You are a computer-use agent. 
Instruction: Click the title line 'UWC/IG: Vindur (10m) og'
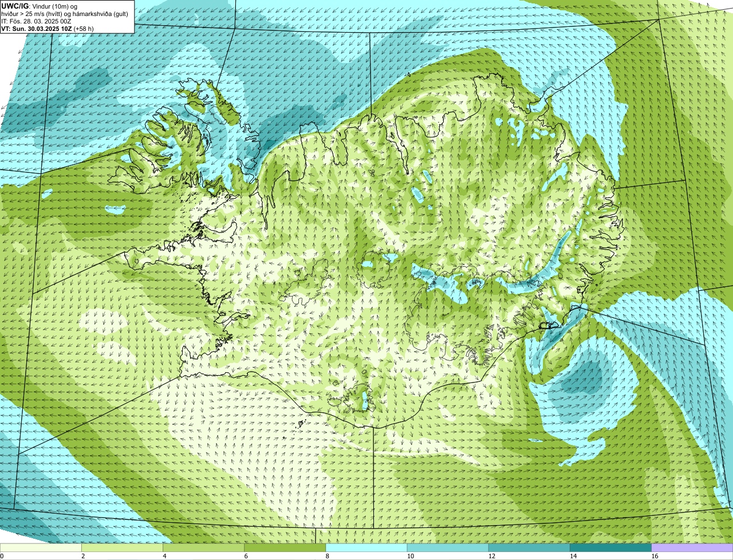[x=39, y=6]
